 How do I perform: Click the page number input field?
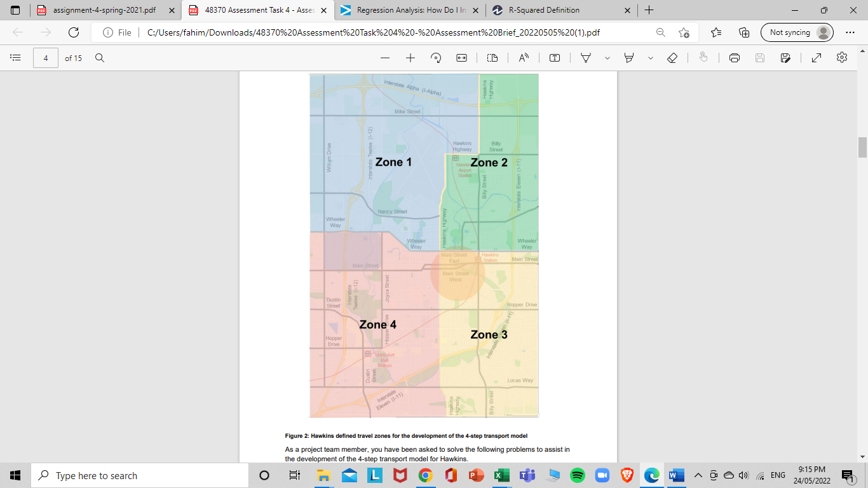[x=46, y=58]
